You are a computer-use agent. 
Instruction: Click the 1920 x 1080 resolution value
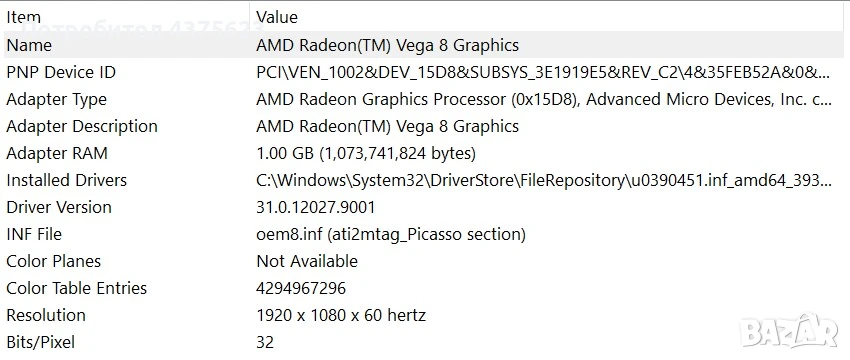pos(341,315)
